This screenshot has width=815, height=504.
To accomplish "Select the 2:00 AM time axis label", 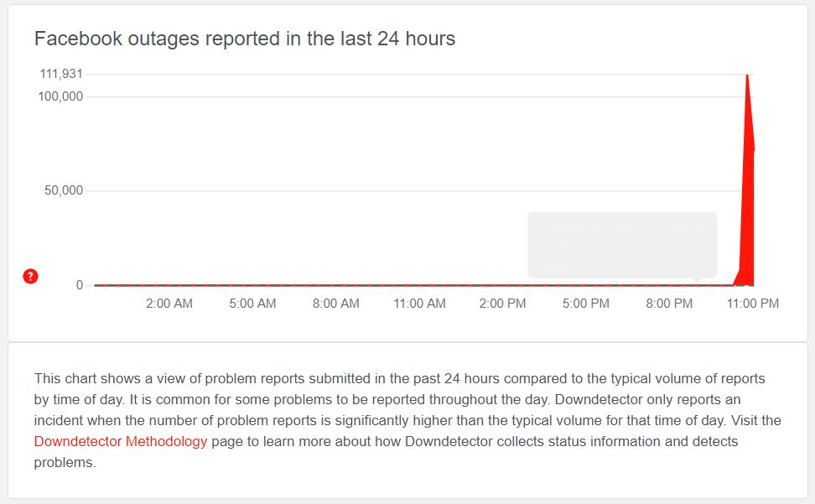I will [169, 304].
